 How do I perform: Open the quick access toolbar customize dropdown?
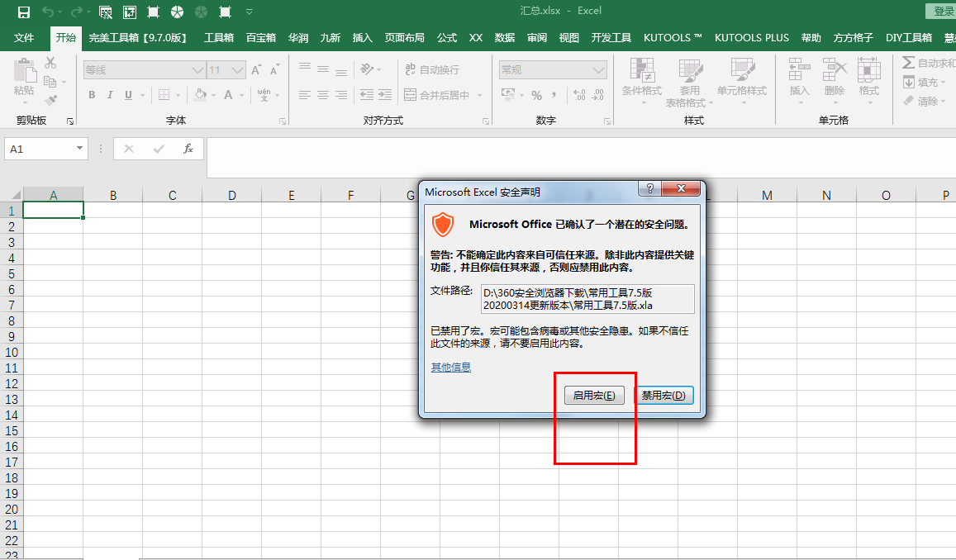click(x=249, y=12)
